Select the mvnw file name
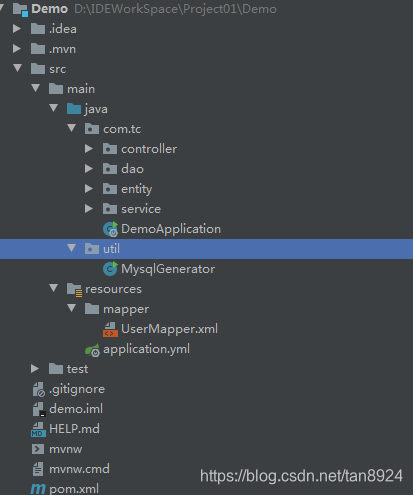Image resolution: width=413 pixels, height=495 pixels. coord(66,449)
